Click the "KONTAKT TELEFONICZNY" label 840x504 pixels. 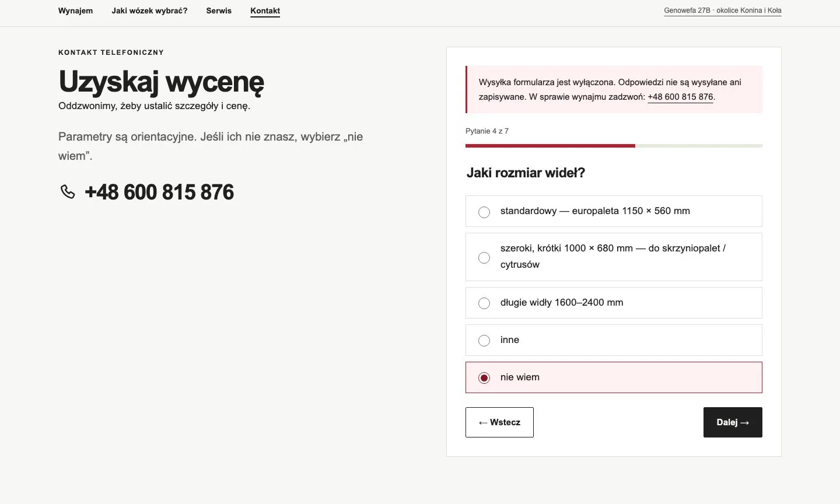click(x=111, y=52)
